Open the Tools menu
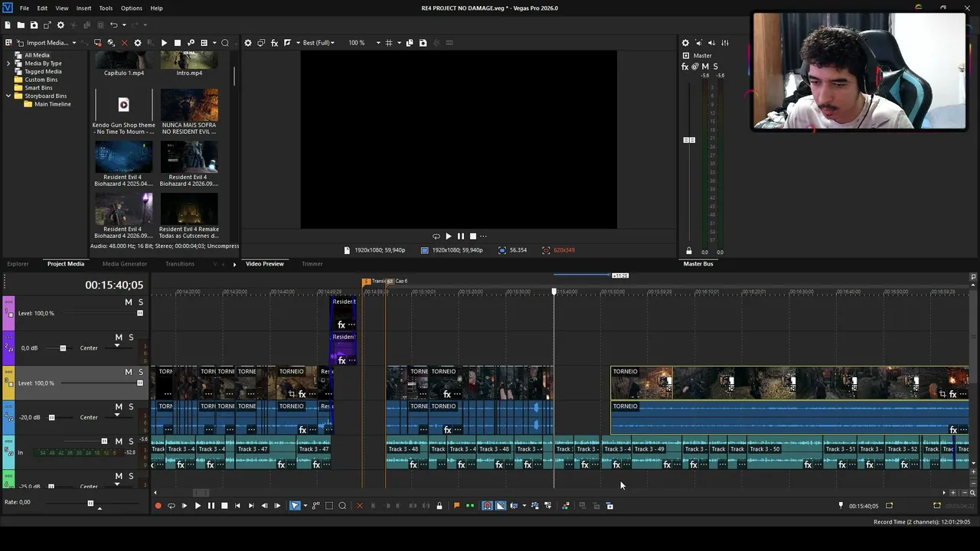Screen dimensions: 980x551 [x=106, y=8]
